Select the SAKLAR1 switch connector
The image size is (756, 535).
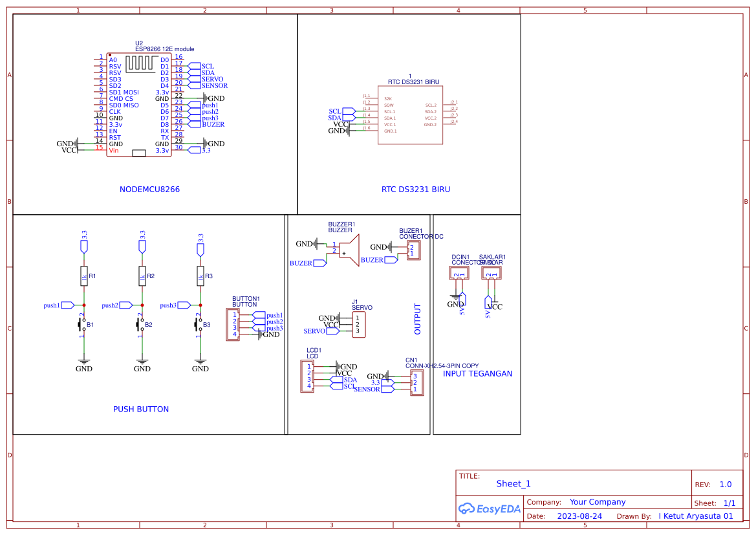tap(491, 274)
